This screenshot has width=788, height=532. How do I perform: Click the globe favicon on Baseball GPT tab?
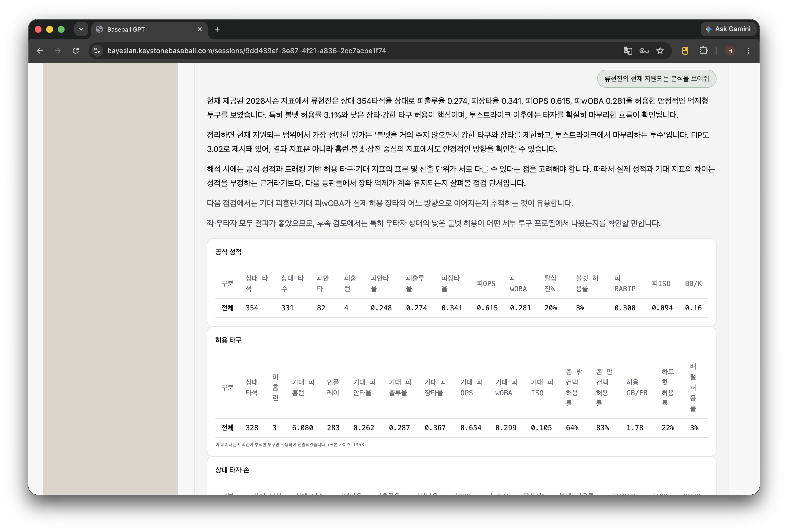click(x=99, y=29)
